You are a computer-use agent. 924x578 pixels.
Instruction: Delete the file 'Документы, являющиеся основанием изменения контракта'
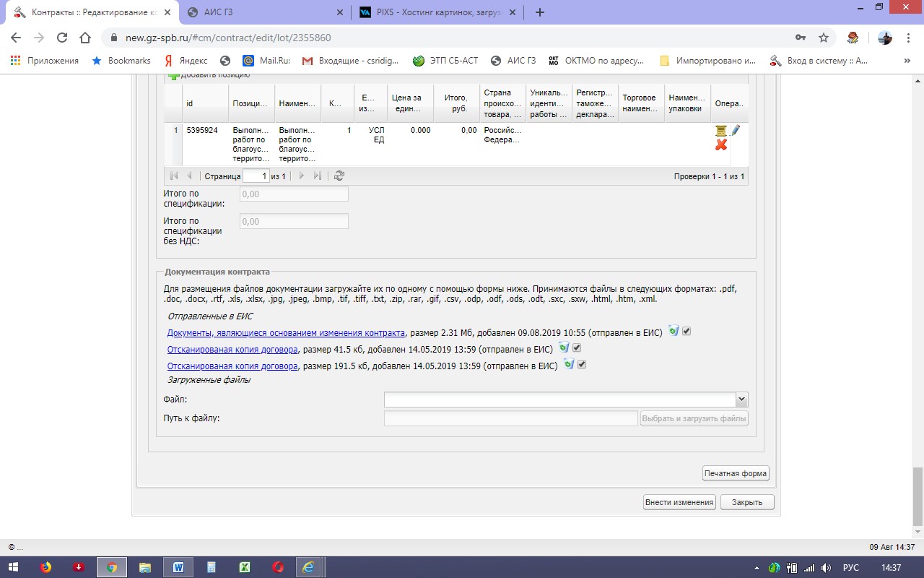pyautogui.click(x=674, y=330)
